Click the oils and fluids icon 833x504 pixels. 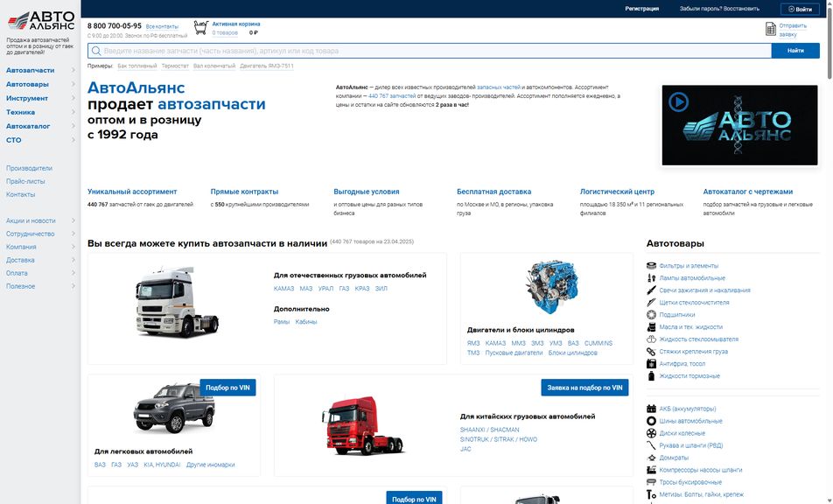click(651, 326)
